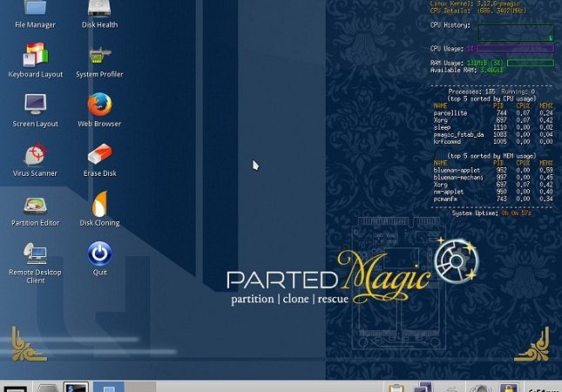Open the terminal launcher in the taskbar
This screenshot has height=392, width=562.
coord(76,387)
